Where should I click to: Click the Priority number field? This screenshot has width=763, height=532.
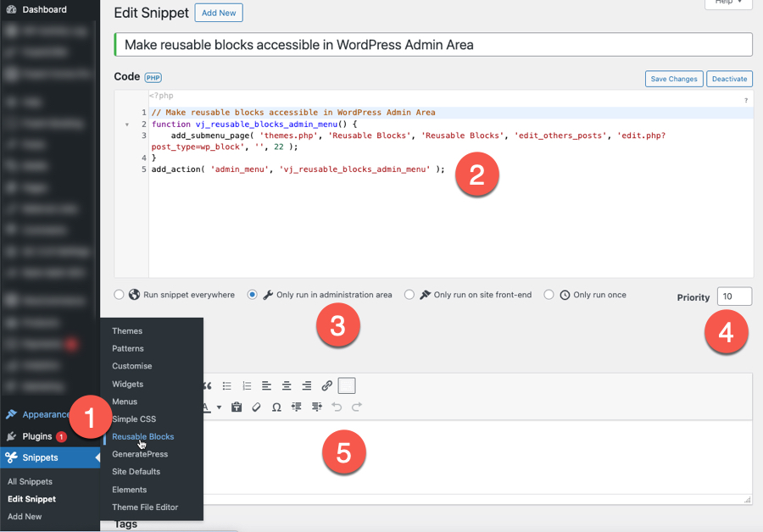pyautogui.click(x=734, y=296)
